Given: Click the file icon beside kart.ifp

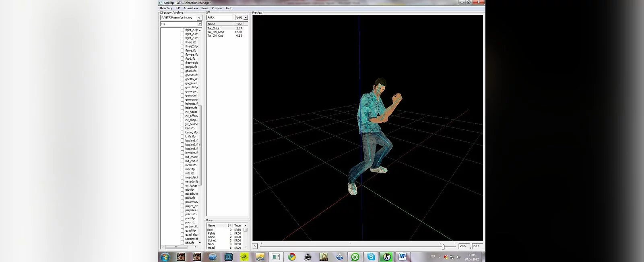Looking at the screenshot, I should click(x=182, y=128).
